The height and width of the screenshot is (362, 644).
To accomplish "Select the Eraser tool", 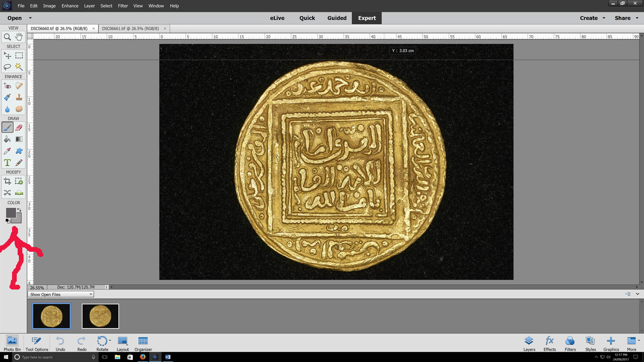I will (x=19, y=127).
